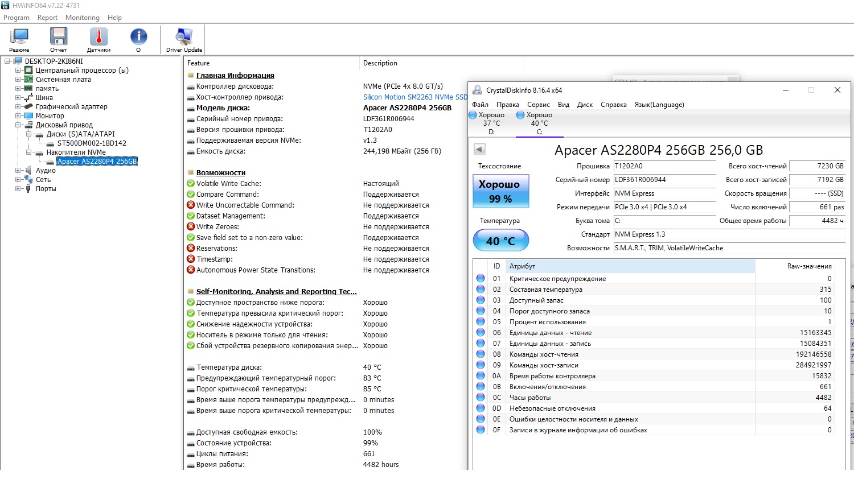Click the HWiNFO64 title bar app icon

click(x=5, y=5)
